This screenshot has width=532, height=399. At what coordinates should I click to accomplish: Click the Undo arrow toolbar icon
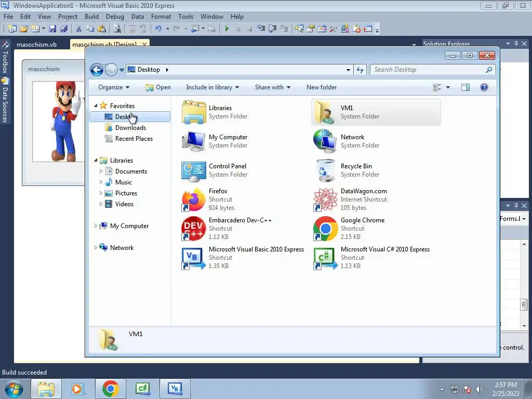coord(158,29)
